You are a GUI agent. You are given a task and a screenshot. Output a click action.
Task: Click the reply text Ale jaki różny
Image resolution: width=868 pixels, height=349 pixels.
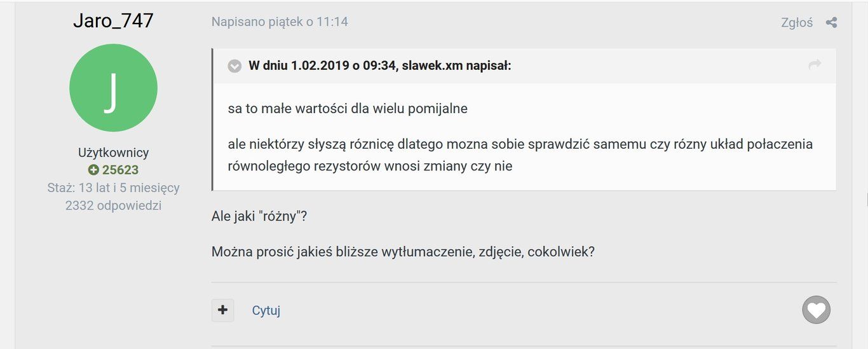pos(259,216)
